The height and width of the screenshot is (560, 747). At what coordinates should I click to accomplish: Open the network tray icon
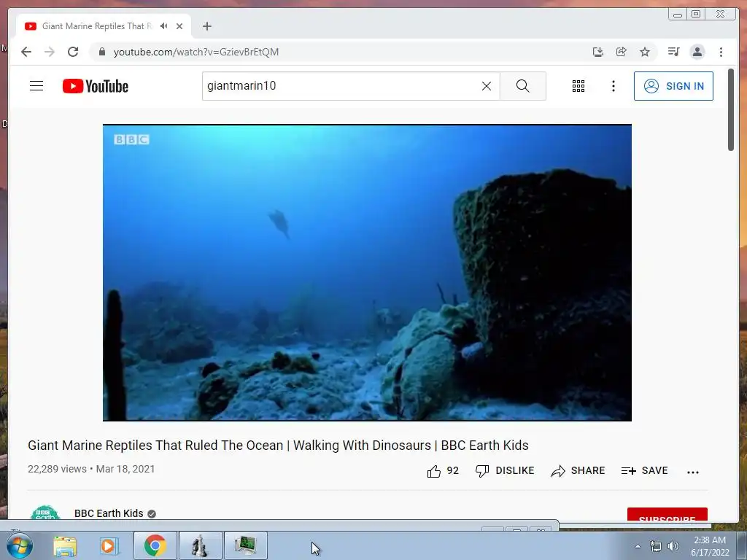(x=656, y=546)
